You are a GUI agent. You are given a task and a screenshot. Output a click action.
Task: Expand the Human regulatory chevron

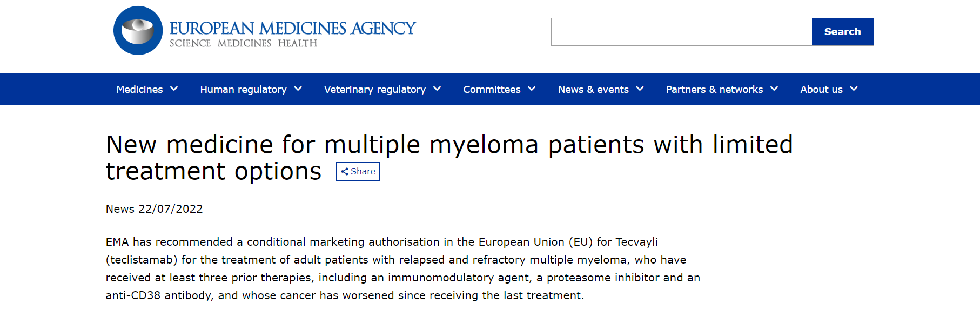click(x=298, y=89)
